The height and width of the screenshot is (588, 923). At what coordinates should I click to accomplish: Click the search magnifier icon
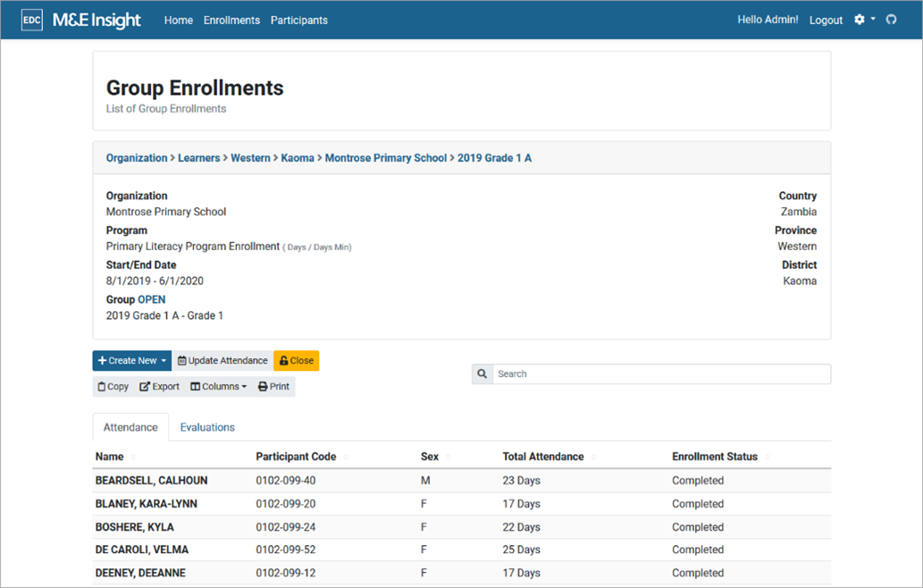[x=482, y=374]
